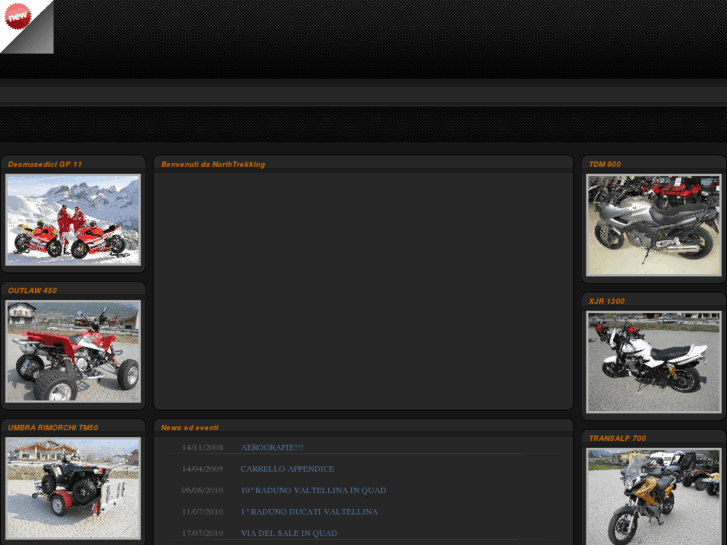Open the XJR 1300 white motorcycle photo

point(654,362)
